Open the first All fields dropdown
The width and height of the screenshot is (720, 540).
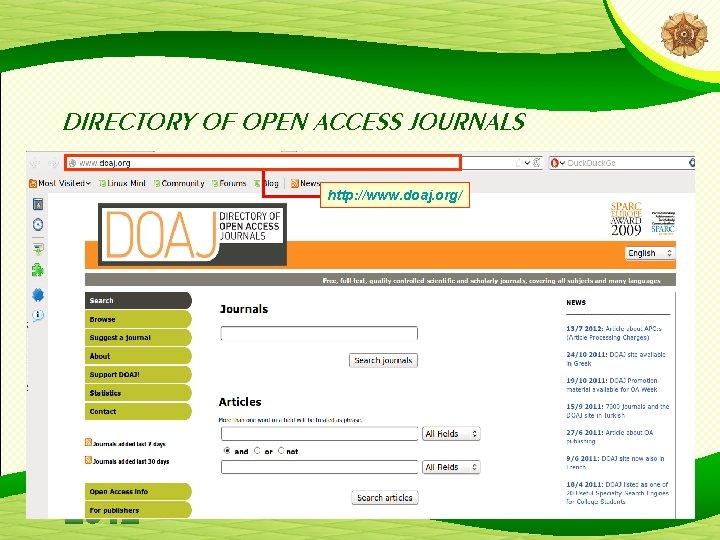pyautogui.click(x=451, y=433)
